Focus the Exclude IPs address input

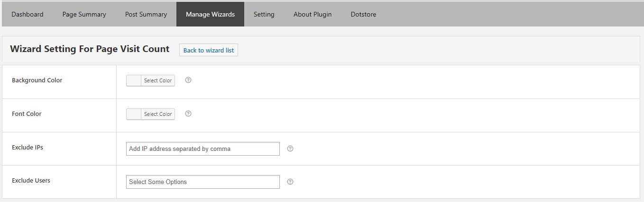[203, 149]
